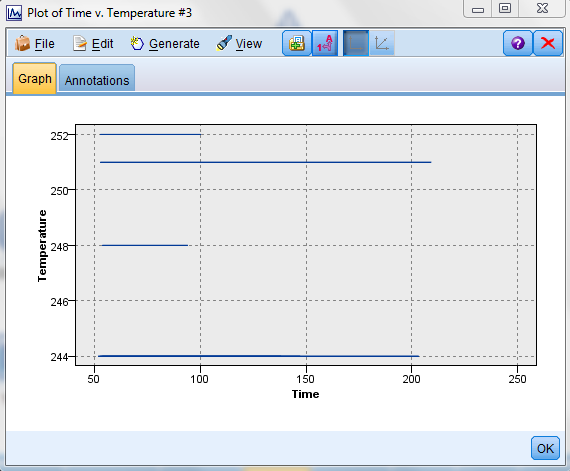Click the 244 Temperature tick label
This screenshot has height=471, width=570.
click(x=59, y=357)
